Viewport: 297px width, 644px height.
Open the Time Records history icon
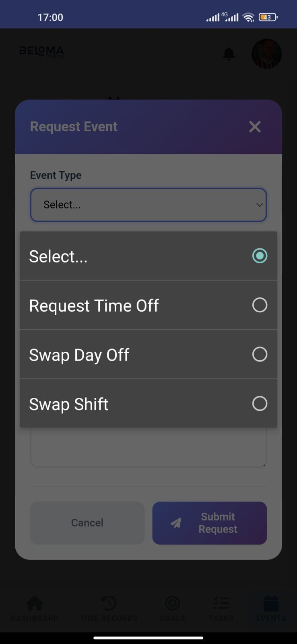[109, 603]
